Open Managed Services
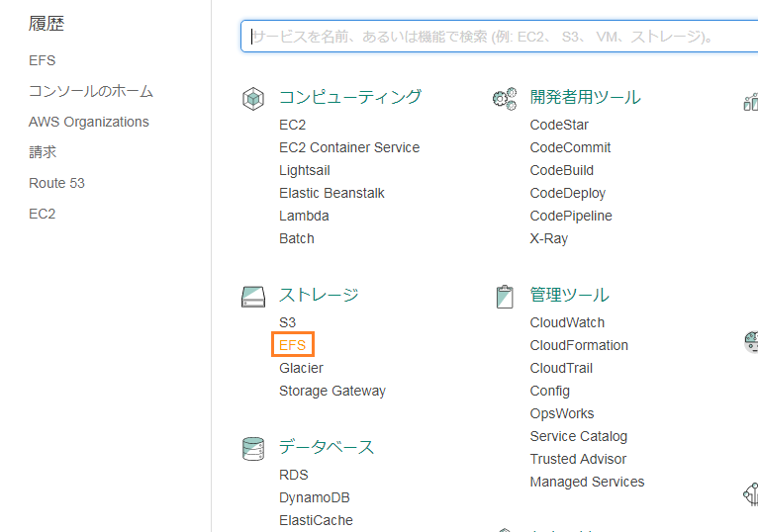 point(588,482)
